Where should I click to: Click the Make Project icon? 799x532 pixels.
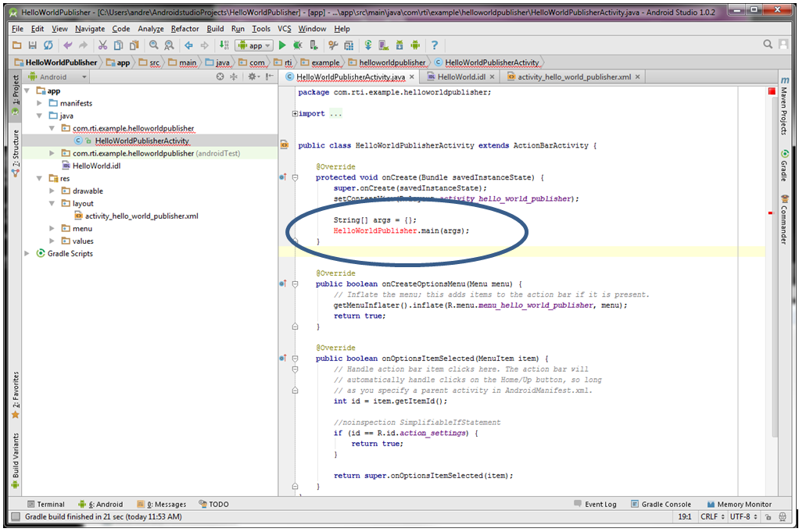click(x=224, y=45)
